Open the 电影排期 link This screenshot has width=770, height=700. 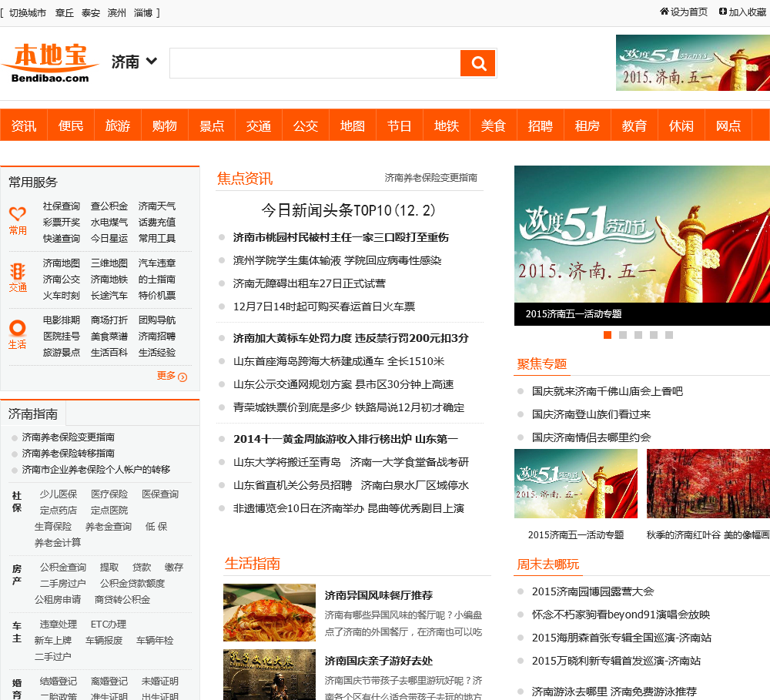pyautogui.click(x=62, y=320)
